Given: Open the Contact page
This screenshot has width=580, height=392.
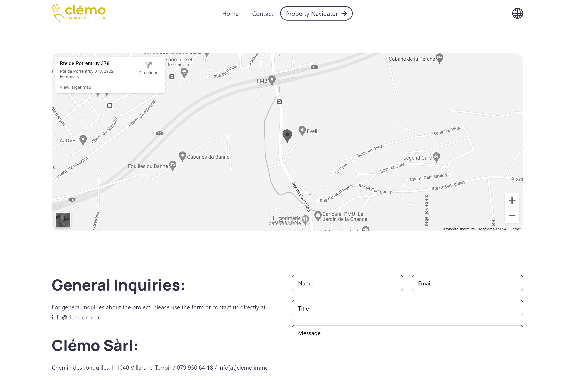Looking at the screenshot, I should click(262, 14).
